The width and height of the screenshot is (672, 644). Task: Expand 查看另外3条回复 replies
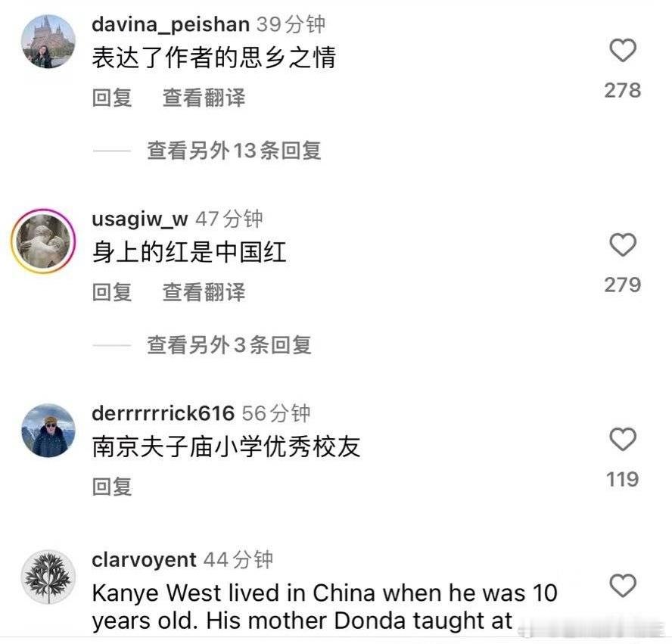(229, 345)
